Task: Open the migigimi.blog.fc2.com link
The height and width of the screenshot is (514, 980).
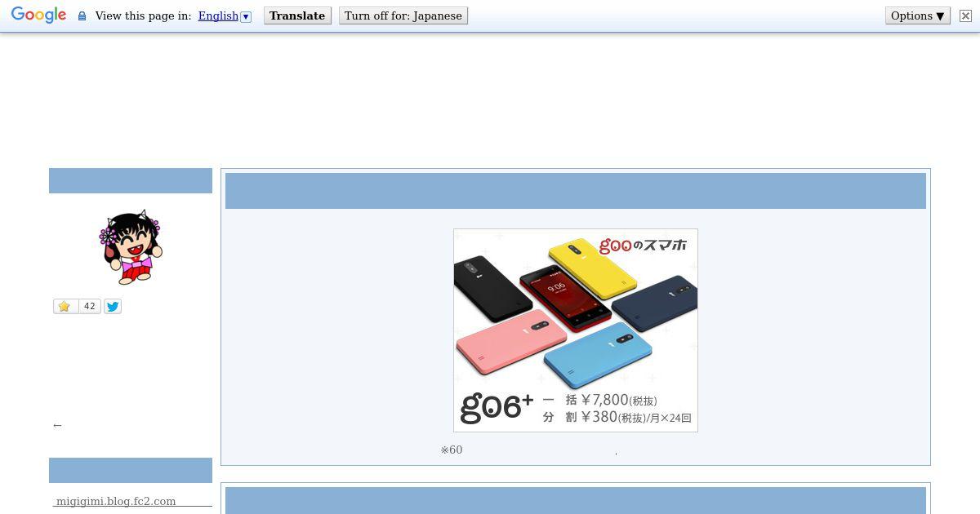Action: click(116, 501)
